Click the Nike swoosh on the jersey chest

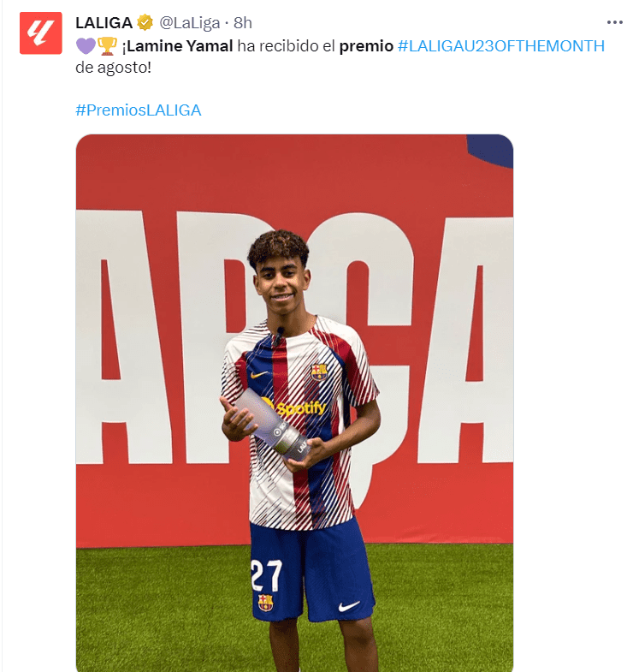tap(259, 374)
